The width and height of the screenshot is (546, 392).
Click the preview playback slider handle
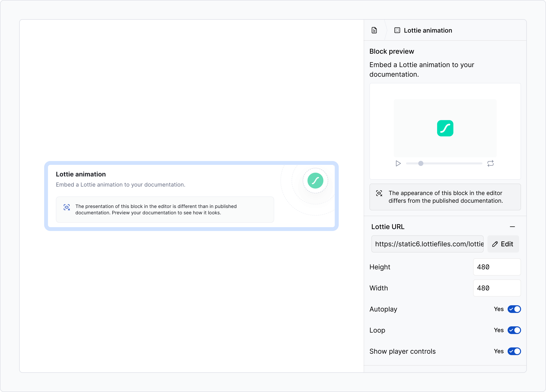click(x=421, y=164)
